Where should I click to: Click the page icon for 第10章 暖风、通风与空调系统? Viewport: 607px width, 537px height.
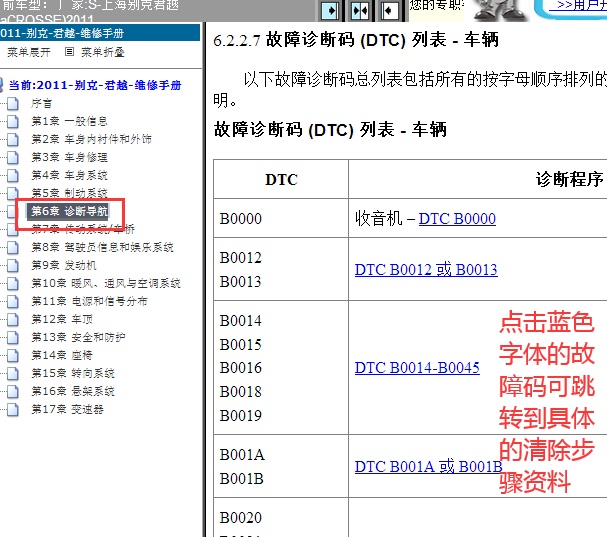[x=13, y=283]
